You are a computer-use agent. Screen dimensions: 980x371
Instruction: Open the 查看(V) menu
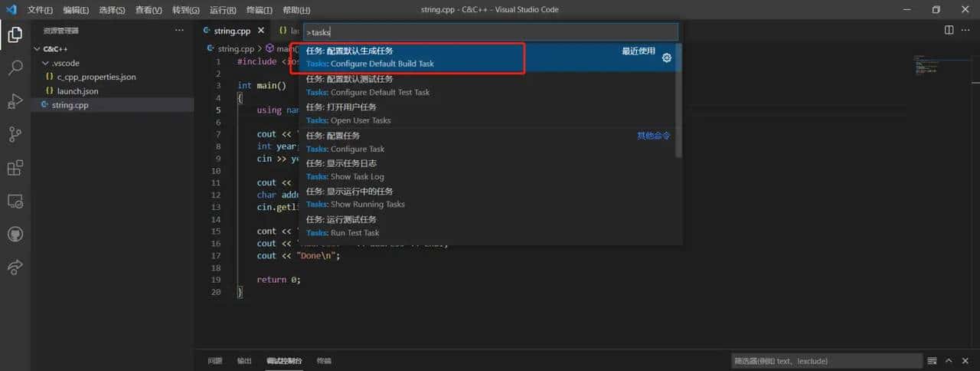coord(148,10)
